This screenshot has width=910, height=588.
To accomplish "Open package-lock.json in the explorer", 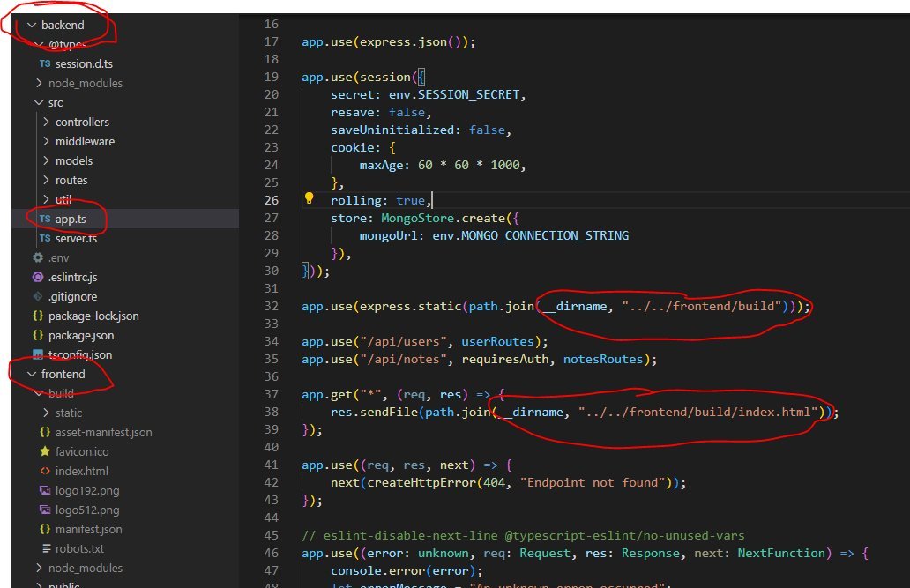I will coord(93,316).
